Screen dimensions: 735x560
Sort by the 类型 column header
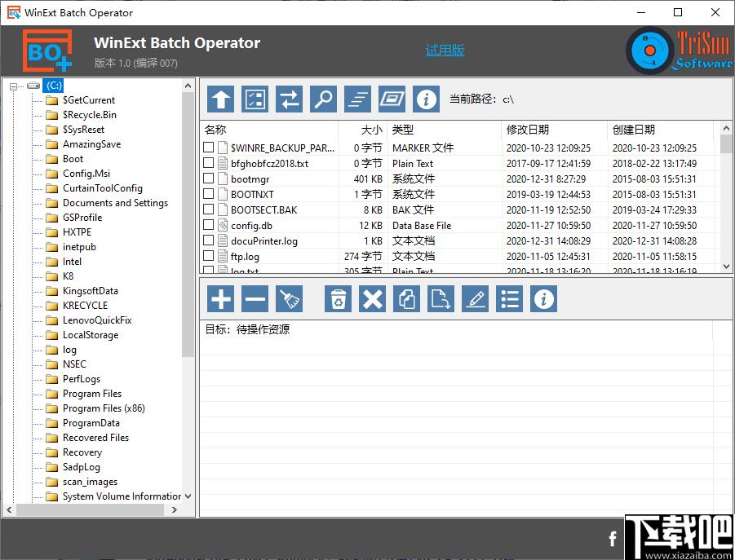(445, 130)
